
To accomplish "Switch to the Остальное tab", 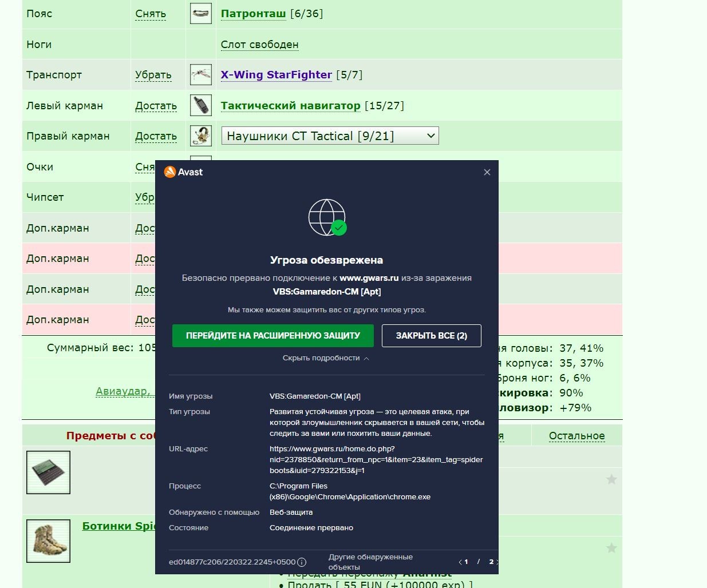I will click(x=576, y=436).
